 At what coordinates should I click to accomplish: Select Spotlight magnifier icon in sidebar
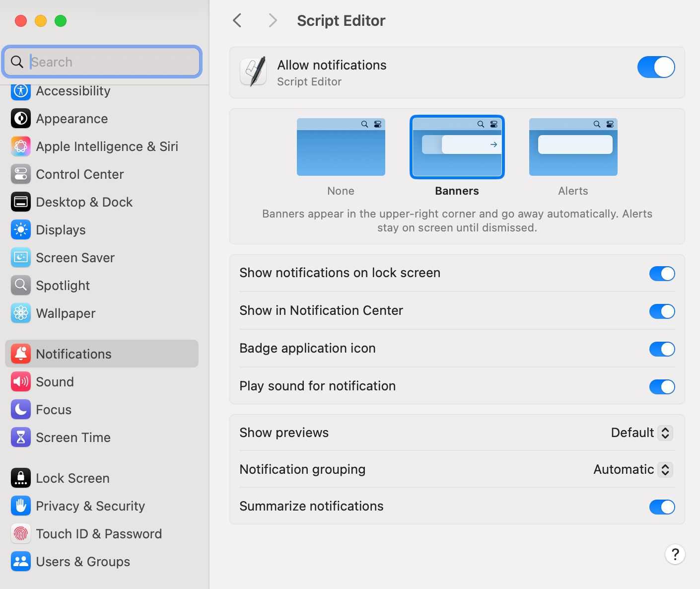(x=21, y=286)
